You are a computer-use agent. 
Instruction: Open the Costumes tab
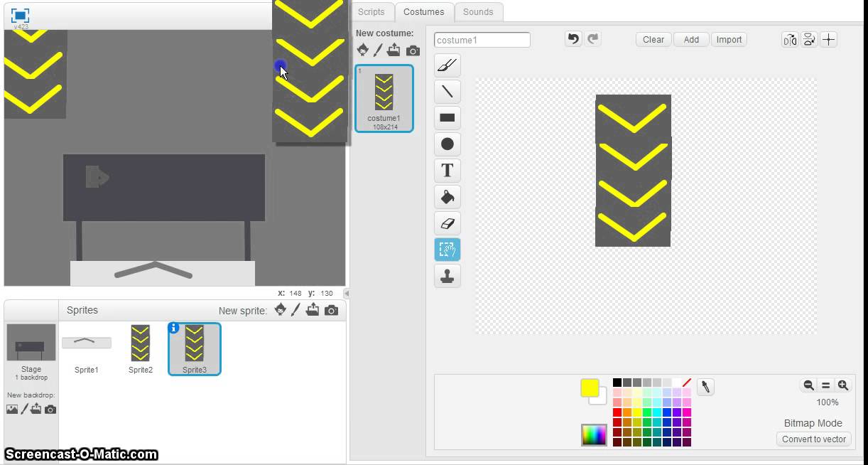coord(424,12)
